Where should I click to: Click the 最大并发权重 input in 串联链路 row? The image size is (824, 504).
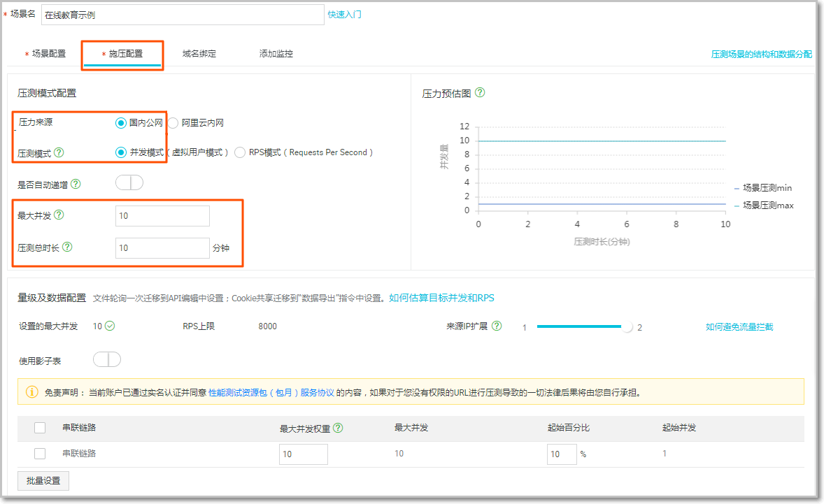click(303, 454)
